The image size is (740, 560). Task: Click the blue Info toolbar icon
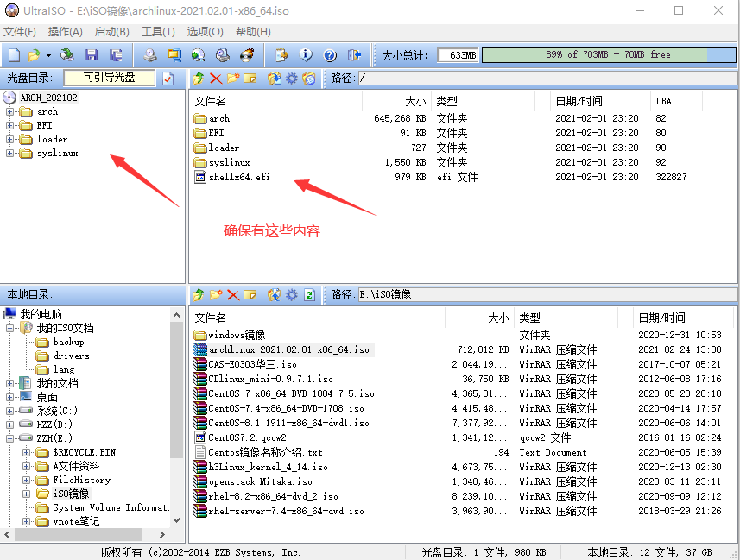[x=306, y=55]
